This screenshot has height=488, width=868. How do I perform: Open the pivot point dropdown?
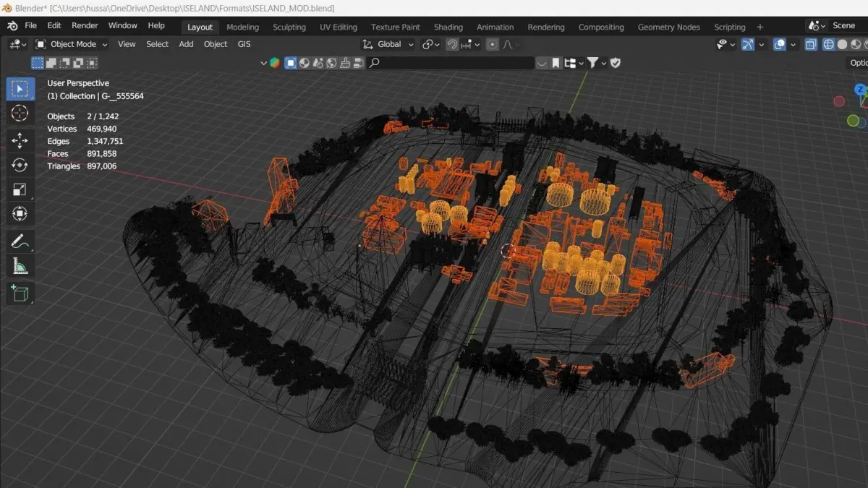431,44
